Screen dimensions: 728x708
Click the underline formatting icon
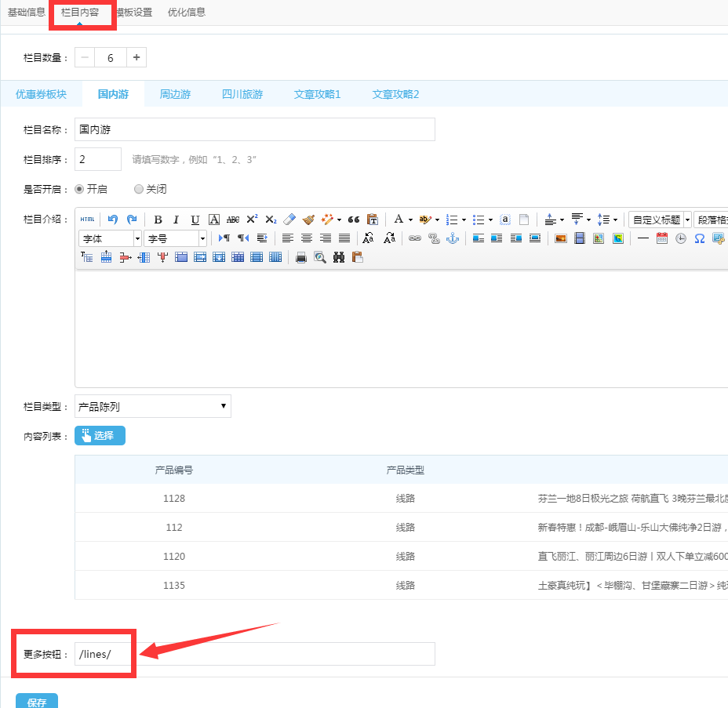195,220
